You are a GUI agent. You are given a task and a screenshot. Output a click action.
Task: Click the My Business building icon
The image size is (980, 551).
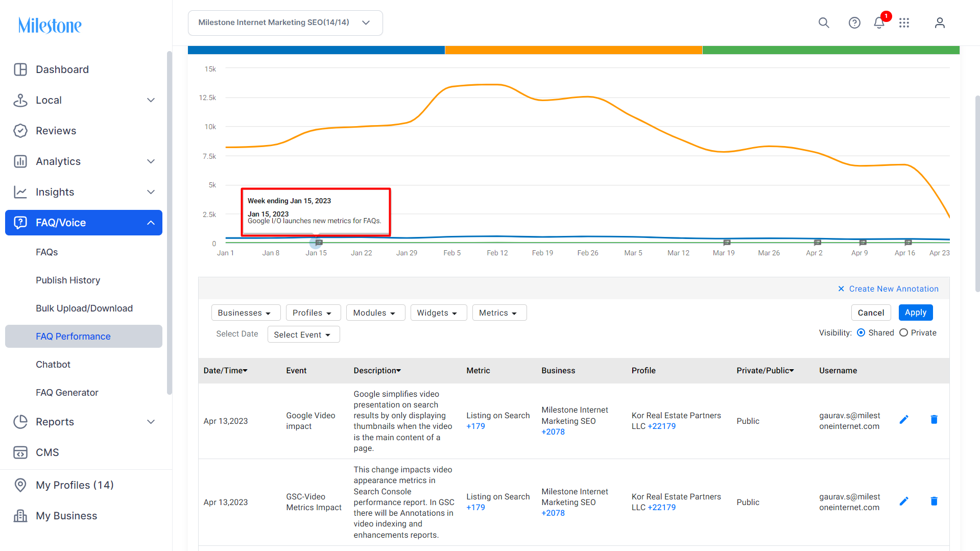20,516
